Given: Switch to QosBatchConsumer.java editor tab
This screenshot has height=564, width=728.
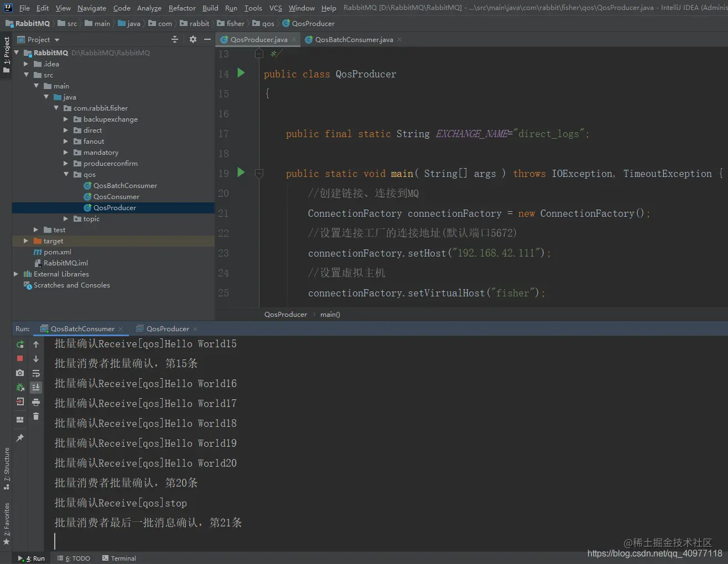Looking at the screenshot, I should coord(354,40).
